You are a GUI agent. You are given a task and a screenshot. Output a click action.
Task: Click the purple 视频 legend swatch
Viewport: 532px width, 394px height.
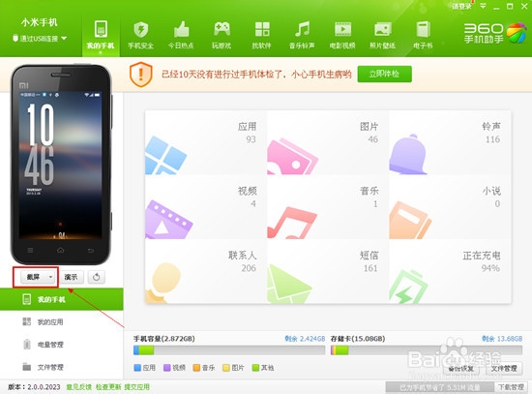pyautogui.click(x=167, y=368)
